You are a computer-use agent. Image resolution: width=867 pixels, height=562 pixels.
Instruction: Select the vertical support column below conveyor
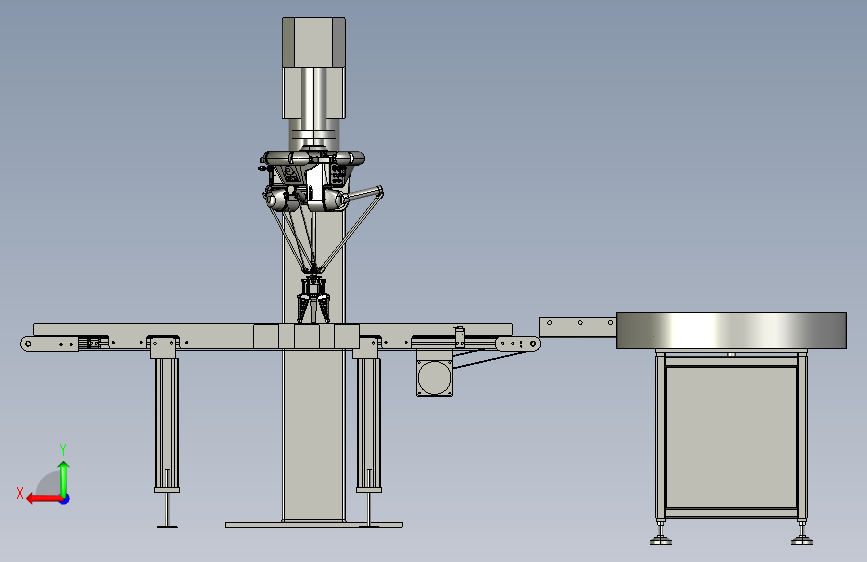click(x=314, y=434)
